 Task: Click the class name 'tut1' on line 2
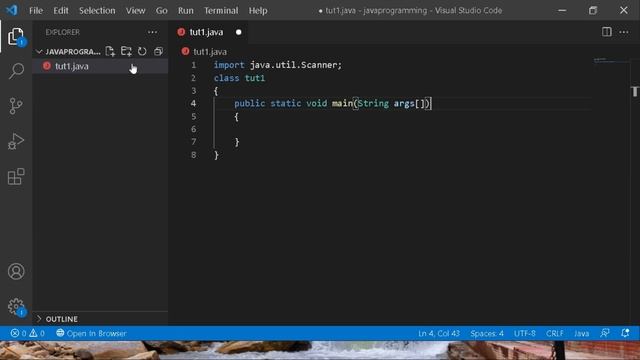(x=255, y=78)
